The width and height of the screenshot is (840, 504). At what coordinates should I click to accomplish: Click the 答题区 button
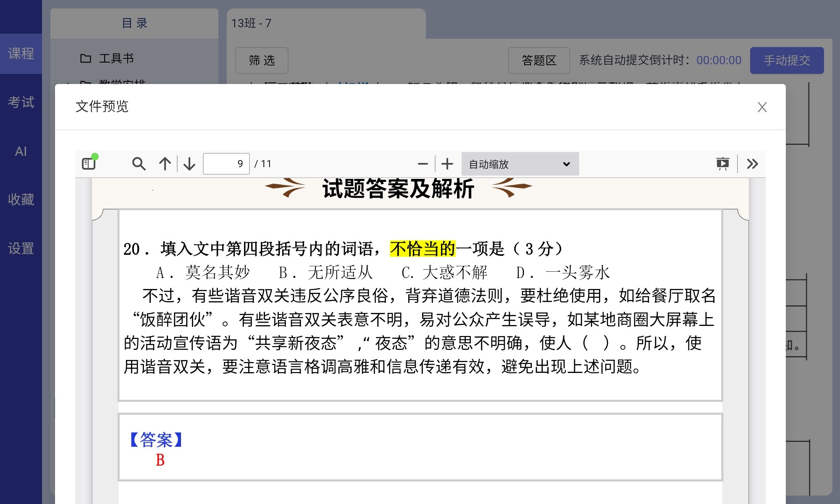pos(539,60)
